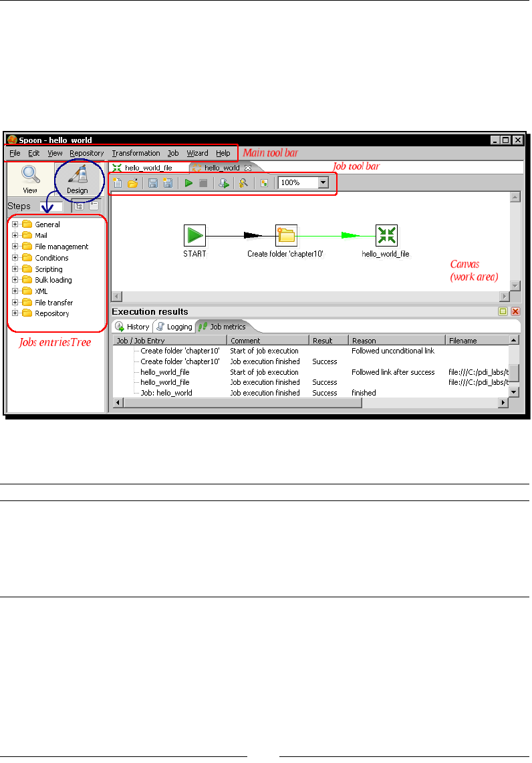Click the Result column header
This screenshot has height=763, width=532.
point(329,341)
